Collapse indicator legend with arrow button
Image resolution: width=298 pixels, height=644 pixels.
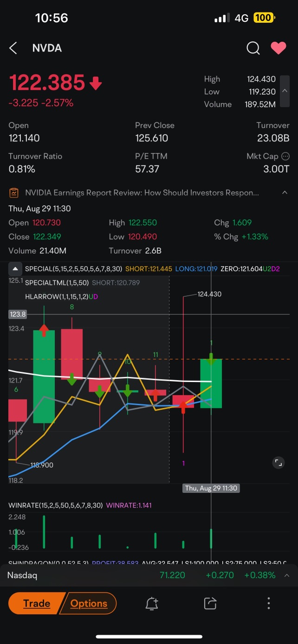[x=15, y=268]
